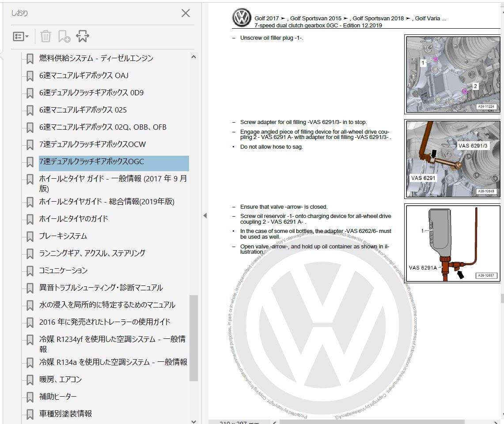The width and height of the screenshot is (504, 424).
Task: Click bookmark icon beside 補助ヒーター
Action: click(30, 397)
